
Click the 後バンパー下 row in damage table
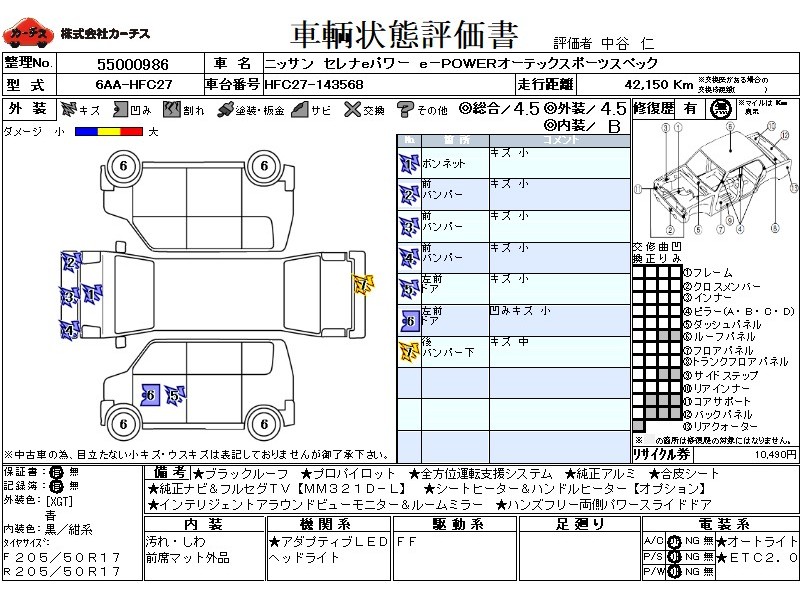click(x=514, y=350)
